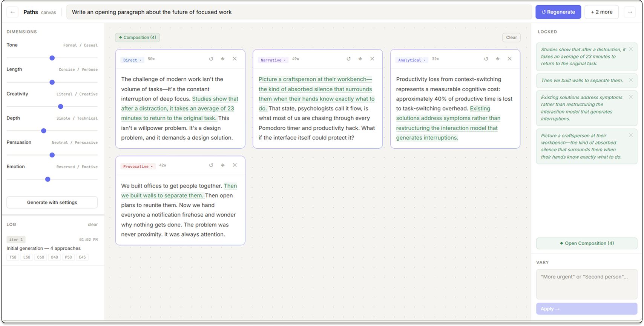The width and height of the screenshot is (644, 326).
Task: Click the forward arrow after '+ 2 more'
Action: (x=630, y=12)
